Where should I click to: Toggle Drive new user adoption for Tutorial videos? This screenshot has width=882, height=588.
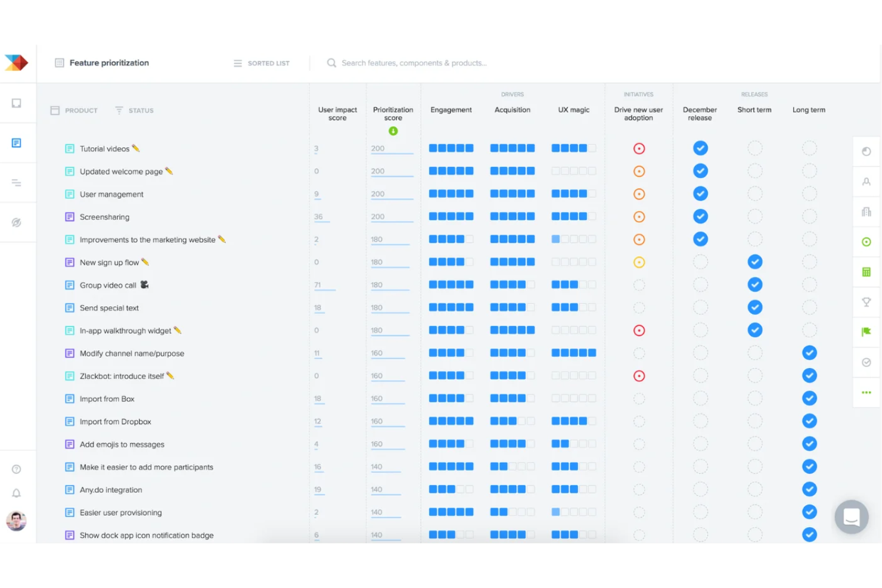[639, 148]
